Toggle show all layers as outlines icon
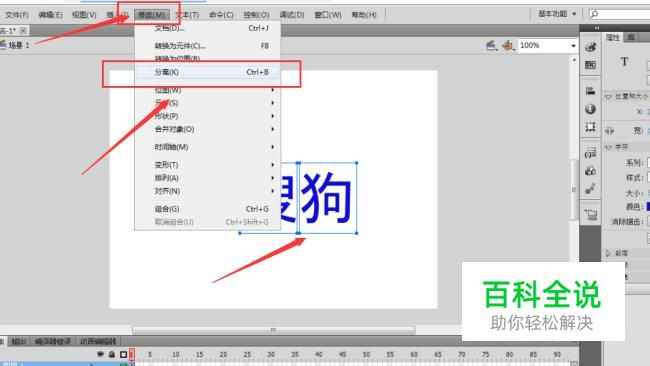The image size is (650, 366). point(123,354)
